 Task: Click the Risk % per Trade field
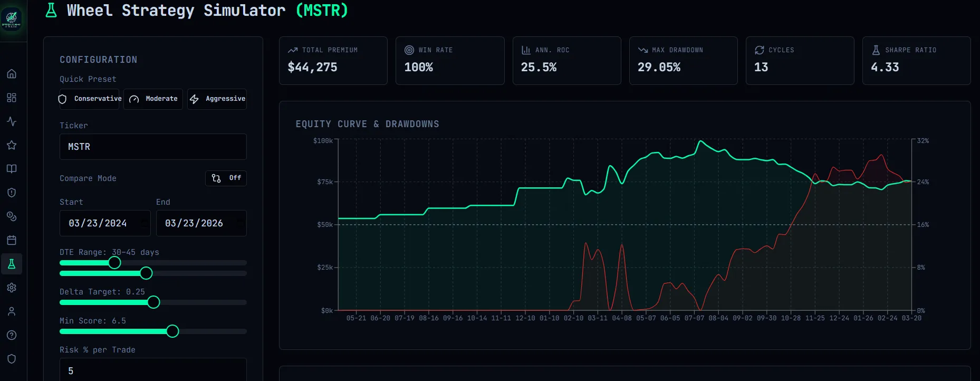coord(153,370)
